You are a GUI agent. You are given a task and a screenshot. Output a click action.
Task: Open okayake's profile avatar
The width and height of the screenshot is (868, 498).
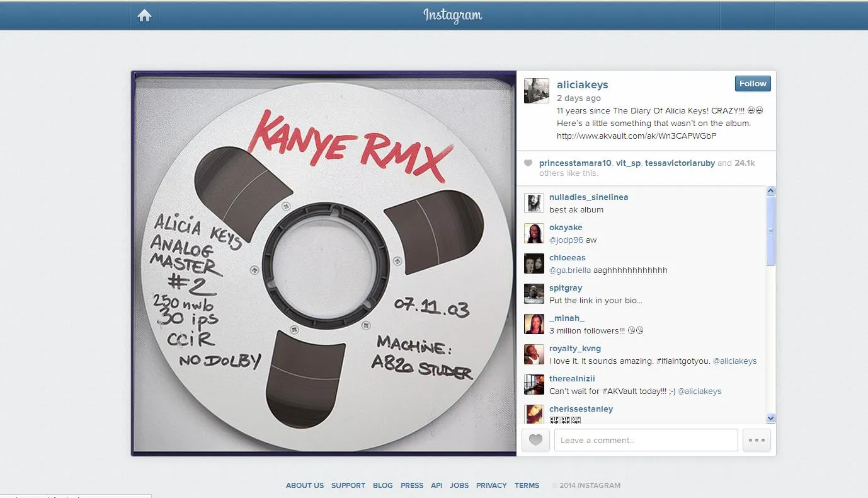tap(534, 233)
